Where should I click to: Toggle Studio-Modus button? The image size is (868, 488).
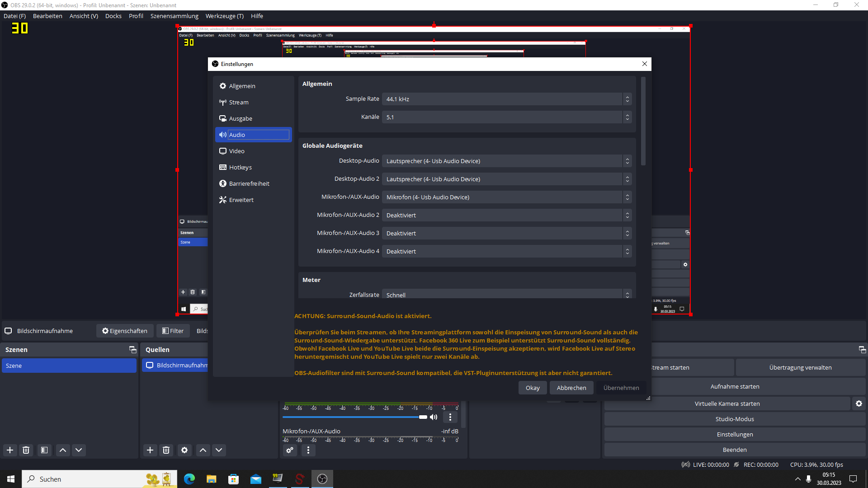coord(735,419)
